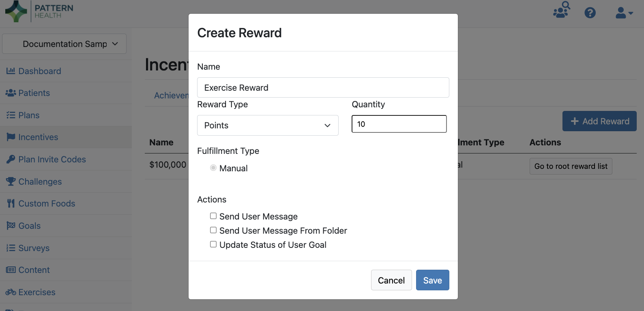This screenshot has width=644, height=311.
Task: Open the help question mark icon
Action: (590, 13)
